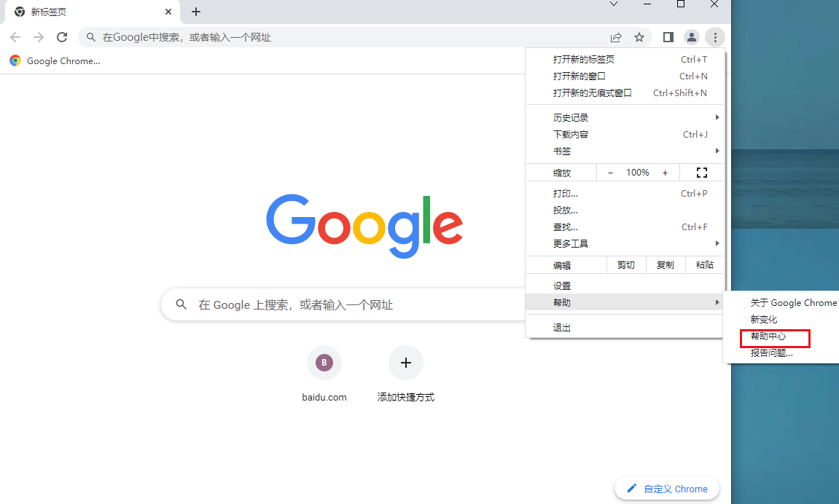Select 新变化 in the help submenu

point(781,320)
